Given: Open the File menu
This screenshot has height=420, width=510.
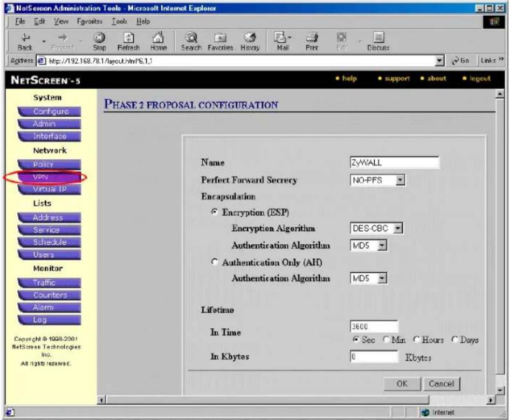Looking at the screenshot, I should pos(20,22).
